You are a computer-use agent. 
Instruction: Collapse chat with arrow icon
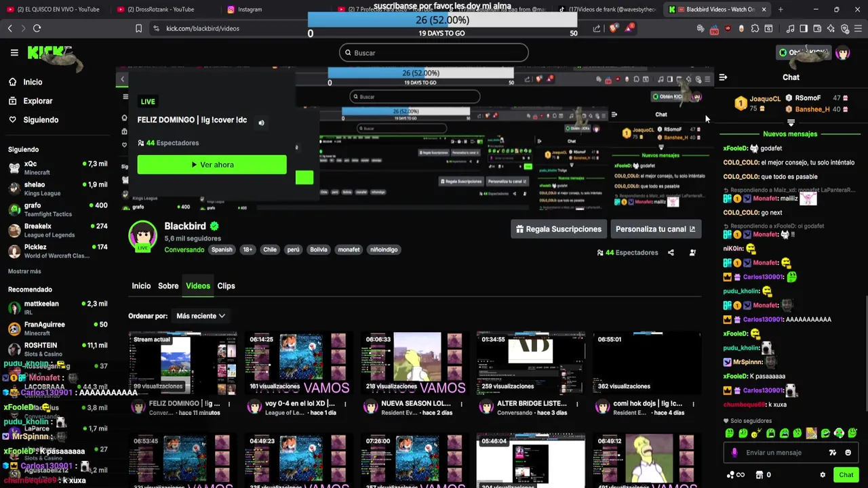click(723, 77)
